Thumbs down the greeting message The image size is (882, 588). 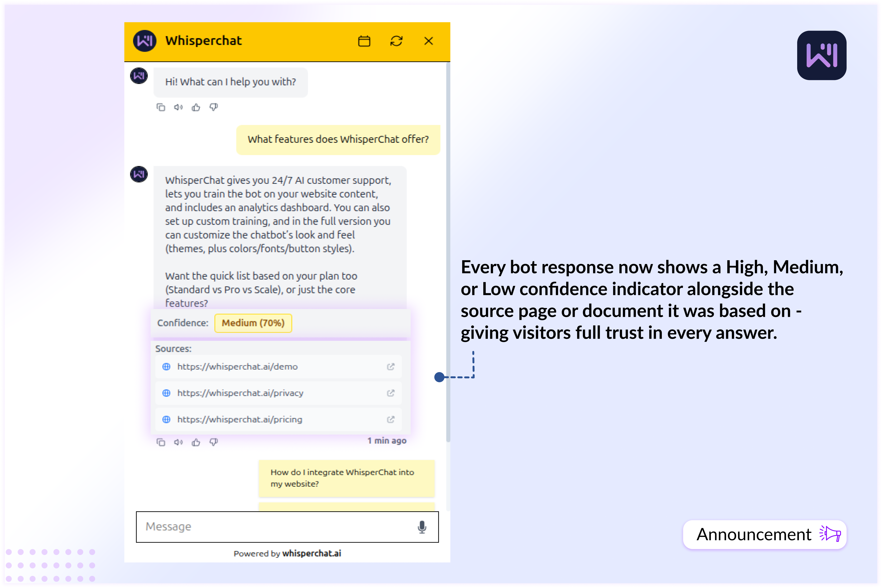(213, 107)
